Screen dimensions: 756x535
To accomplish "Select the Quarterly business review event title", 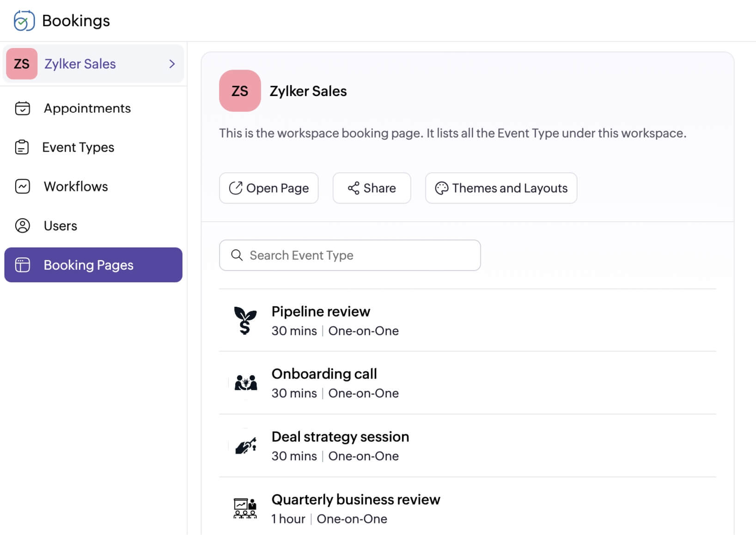I will pyautogui.click(x=355, y=499).
